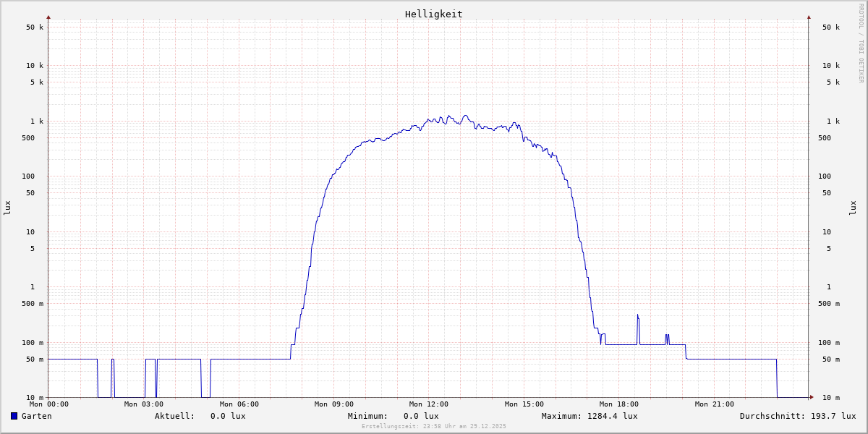This screenshot has width=868, height=434.
Task: Click the Mon 06:00 time axis label
Action: 239,404
